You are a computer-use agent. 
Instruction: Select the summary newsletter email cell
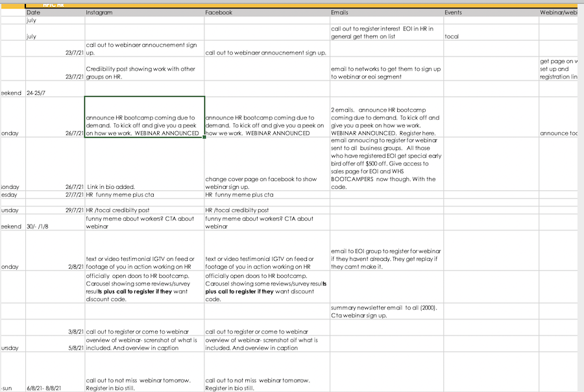[386, 311]
